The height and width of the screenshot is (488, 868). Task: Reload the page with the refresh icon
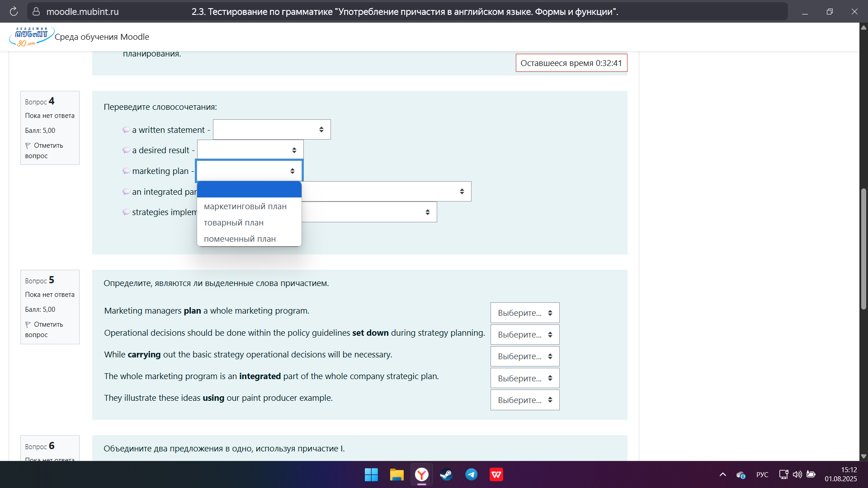point(14,11)
